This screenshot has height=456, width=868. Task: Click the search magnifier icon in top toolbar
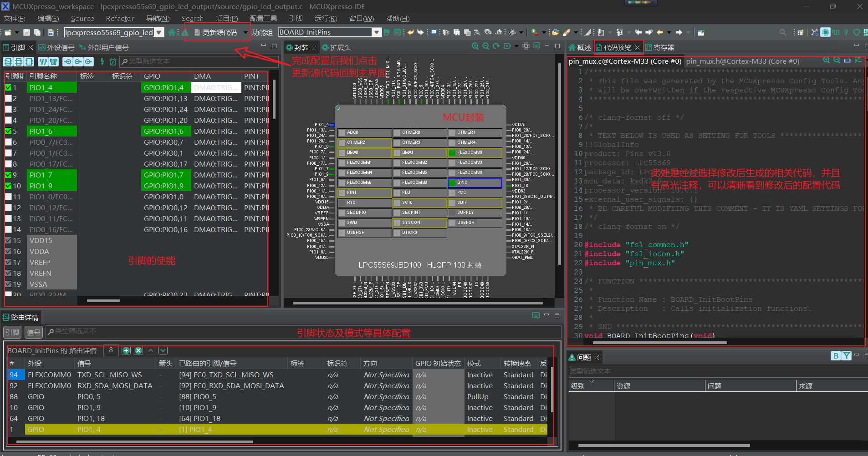[x=783, y=32]
